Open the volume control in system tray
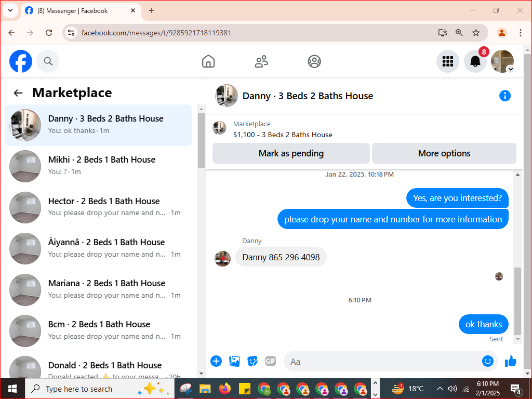 pos(453,389)
